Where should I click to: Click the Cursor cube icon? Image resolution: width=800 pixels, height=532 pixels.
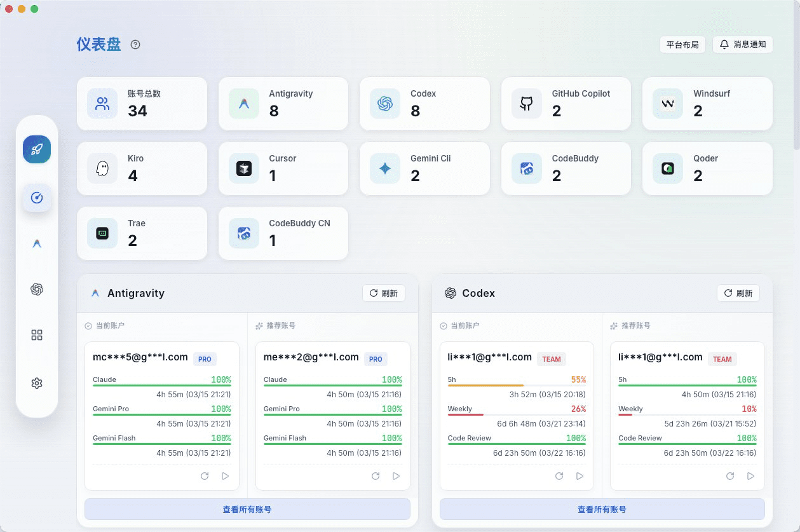pyautogui.click(x=244, y=168)
